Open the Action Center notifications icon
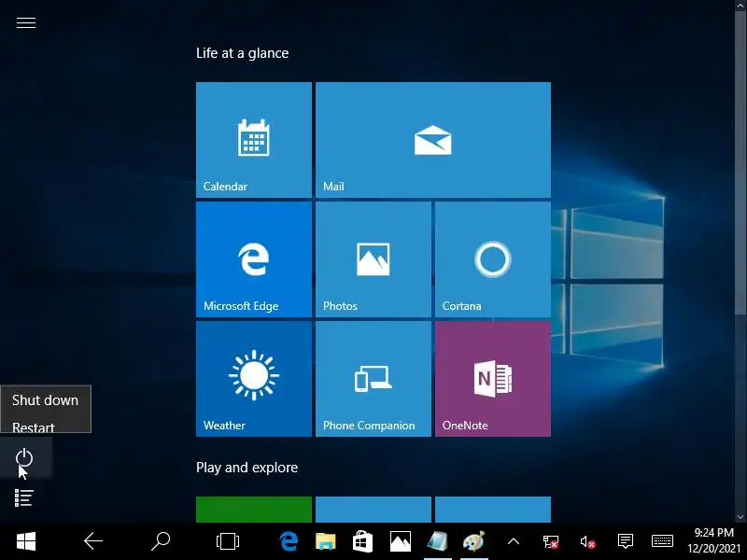This screenshot has width=747, height=560. click(x=625, y=541)
